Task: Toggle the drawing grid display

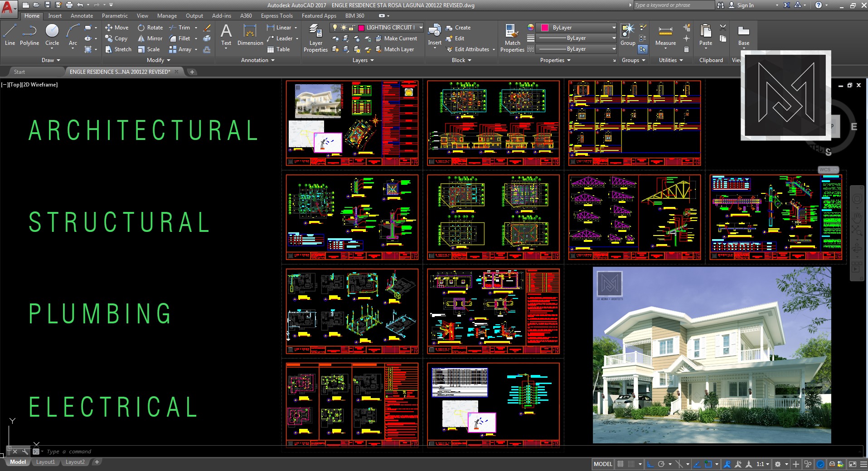Action: click(x=621, y=464)
